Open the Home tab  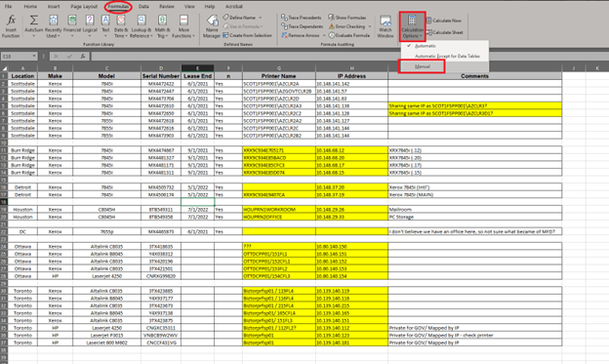(x=30, y=7)
